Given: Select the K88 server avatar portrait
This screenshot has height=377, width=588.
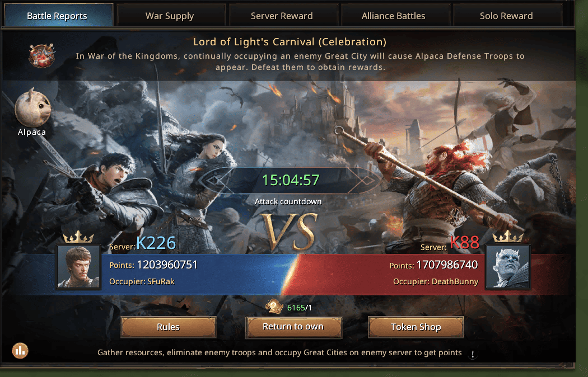Looking at the screenshot, I should pos(508,267).
